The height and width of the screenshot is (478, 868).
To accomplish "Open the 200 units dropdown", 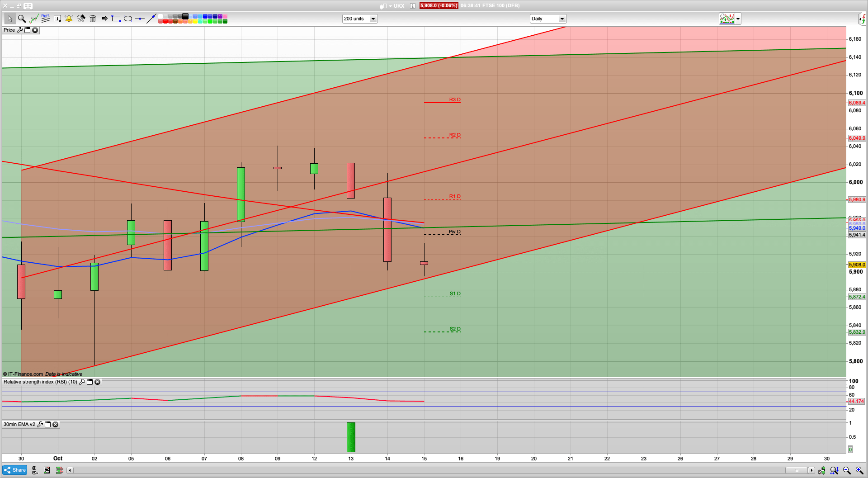I will tap(373, 19).
